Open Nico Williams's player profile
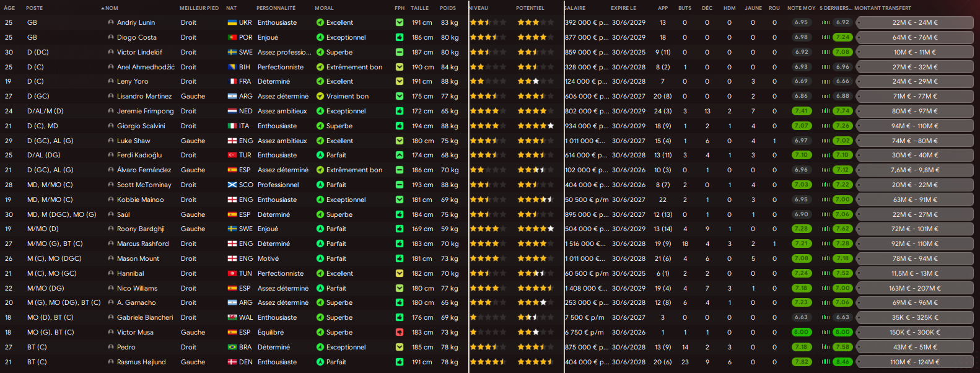This screenshot has height=373, width=980. pos(137,288)
